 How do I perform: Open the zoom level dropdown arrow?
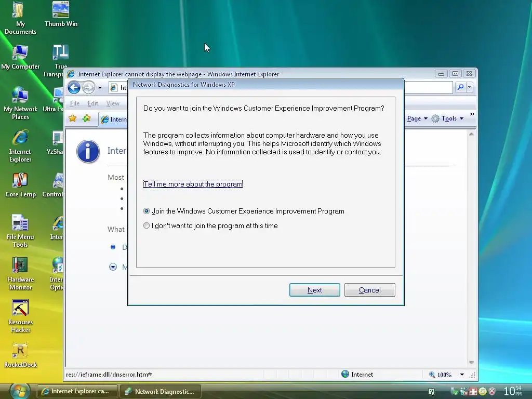462,375
